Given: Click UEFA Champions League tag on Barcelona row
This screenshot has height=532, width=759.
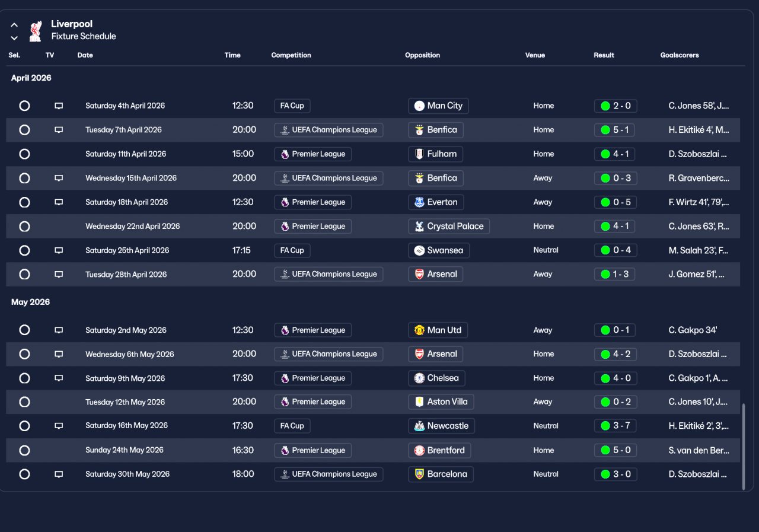Looking at the screenshot, I should [x=329, y=474].
